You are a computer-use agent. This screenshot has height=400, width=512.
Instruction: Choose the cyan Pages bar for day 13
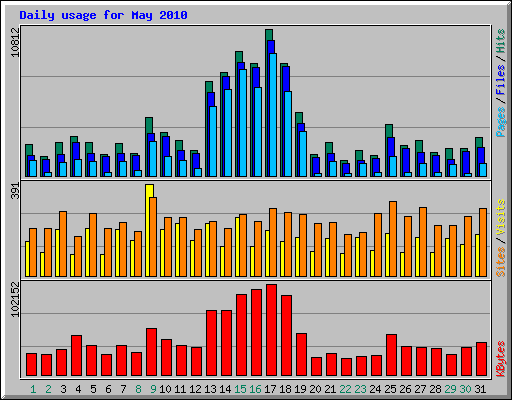pyautogui.click(x=213, y=141)
